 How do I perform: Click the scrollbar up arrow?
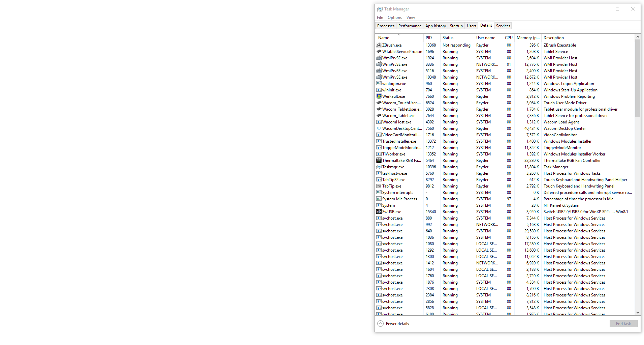coord(638,37)
